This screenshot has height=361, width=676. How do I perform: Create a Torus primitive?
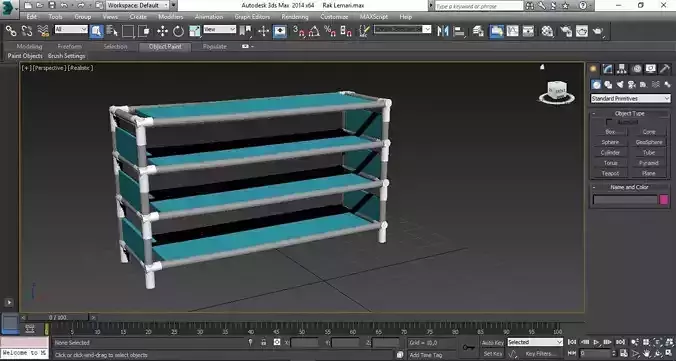click(x=610, y=163)
